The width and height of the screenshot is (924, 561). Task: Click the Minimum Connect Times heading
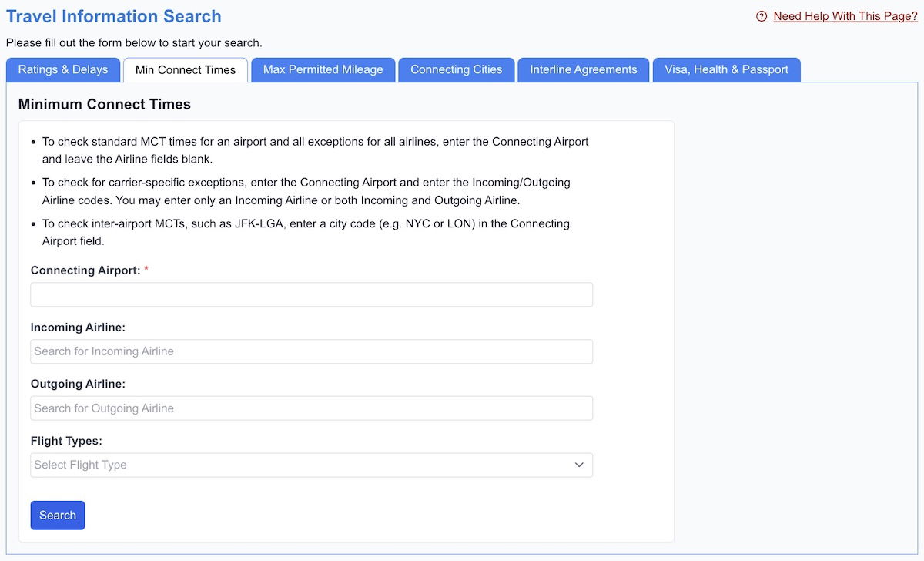[x=105, y=104]
